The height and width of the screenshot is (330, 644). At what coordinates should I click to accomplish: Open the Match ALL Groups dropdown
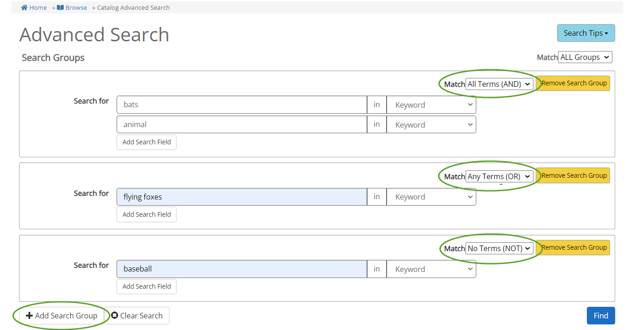585,57
